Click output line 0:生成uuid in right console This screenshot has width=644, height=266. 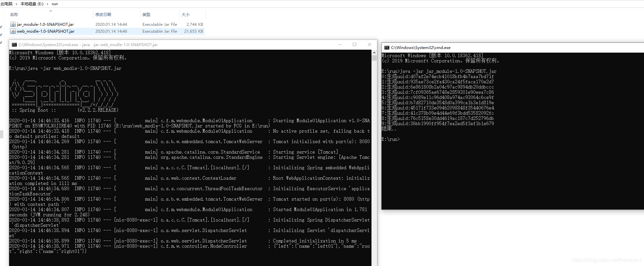tap(438, 76)
